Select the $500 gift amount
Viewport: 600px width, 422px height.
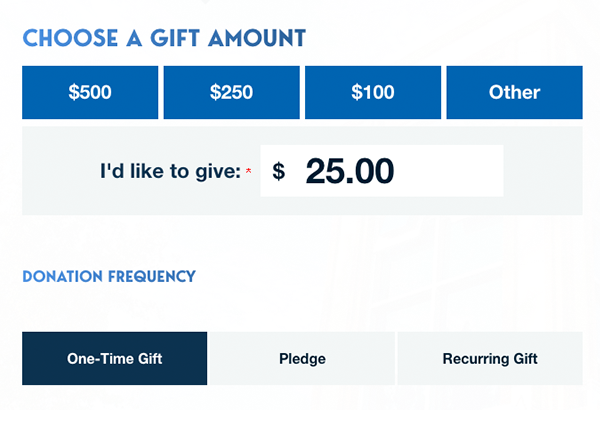coord(90,92)
